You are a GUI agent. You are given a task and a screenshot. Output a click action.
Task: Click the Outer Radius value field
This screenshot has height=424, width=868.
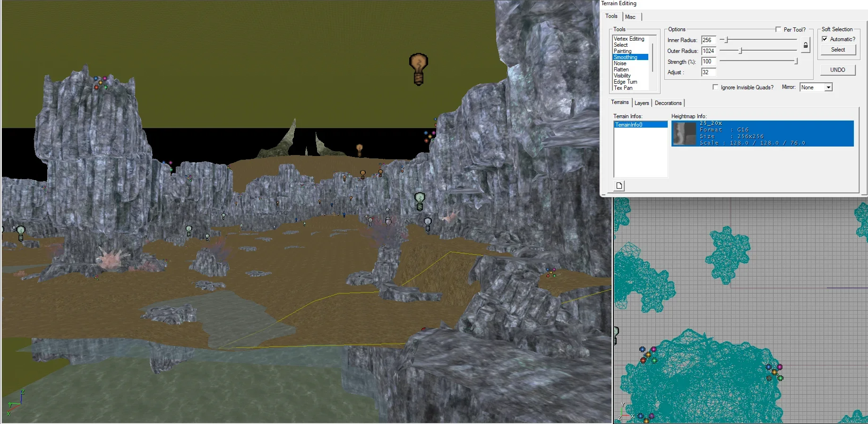click(x=708, y=51)
